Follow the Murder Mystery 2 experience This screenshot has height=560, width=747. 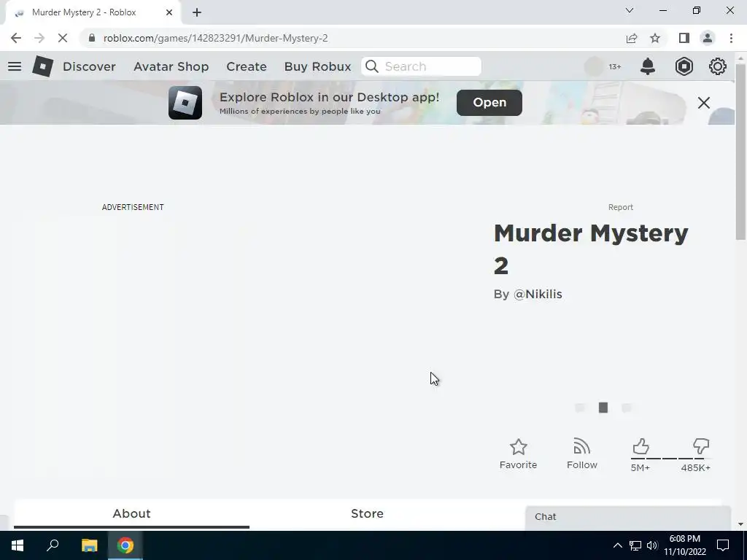pos(581,446)
